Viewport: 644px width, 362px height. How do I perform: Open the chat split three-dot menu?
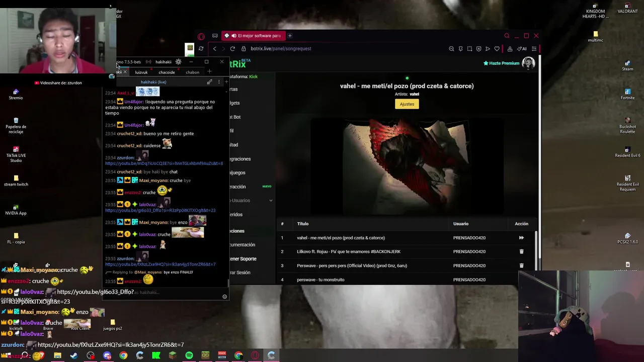(x=219, y=82)
